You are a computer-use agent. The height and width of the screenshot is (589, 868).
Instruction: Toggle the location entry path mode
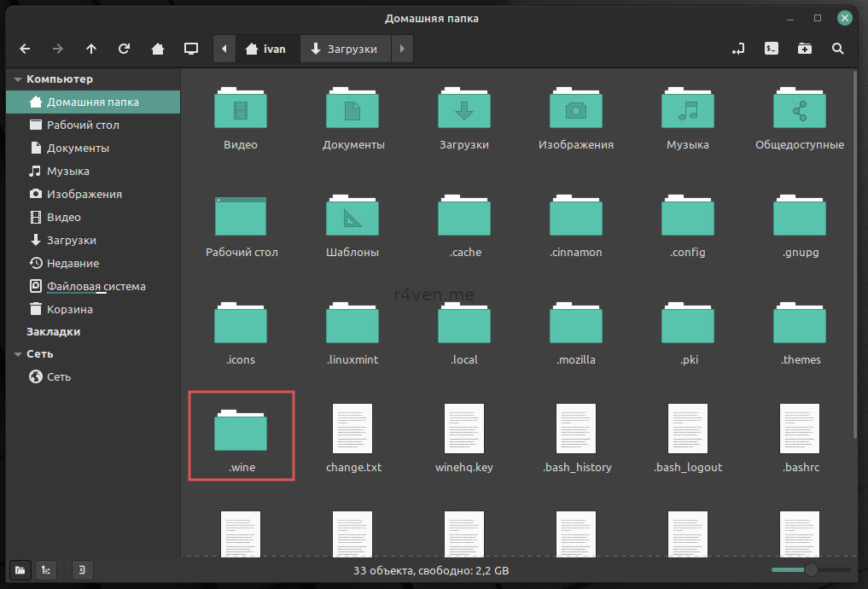click(737, 50)
